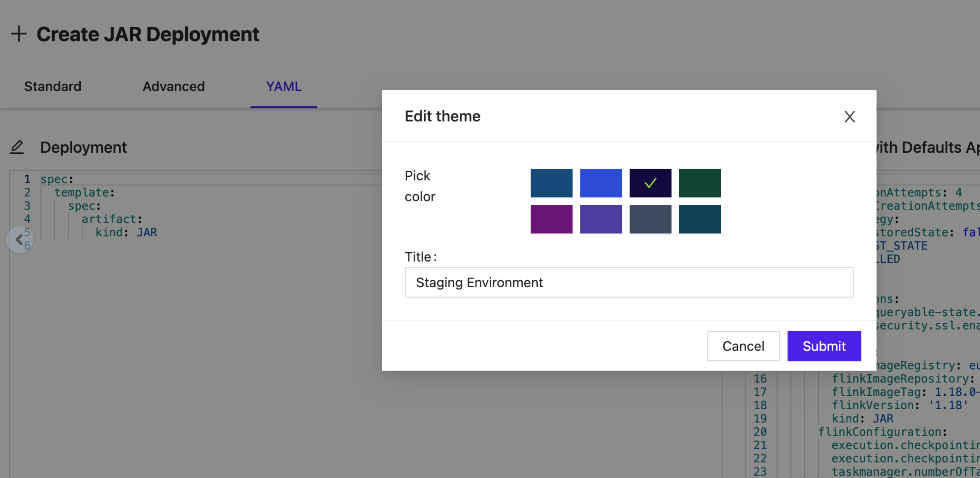Switch to the Standard tab
980x478 pixels.
coord(53,86)
